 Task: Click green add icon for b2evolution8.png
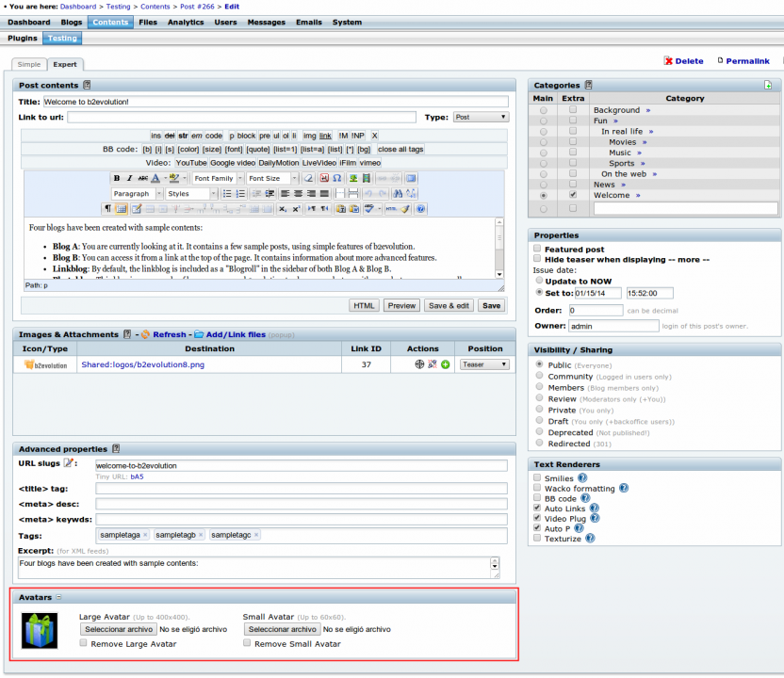click(x=445, y=364)
